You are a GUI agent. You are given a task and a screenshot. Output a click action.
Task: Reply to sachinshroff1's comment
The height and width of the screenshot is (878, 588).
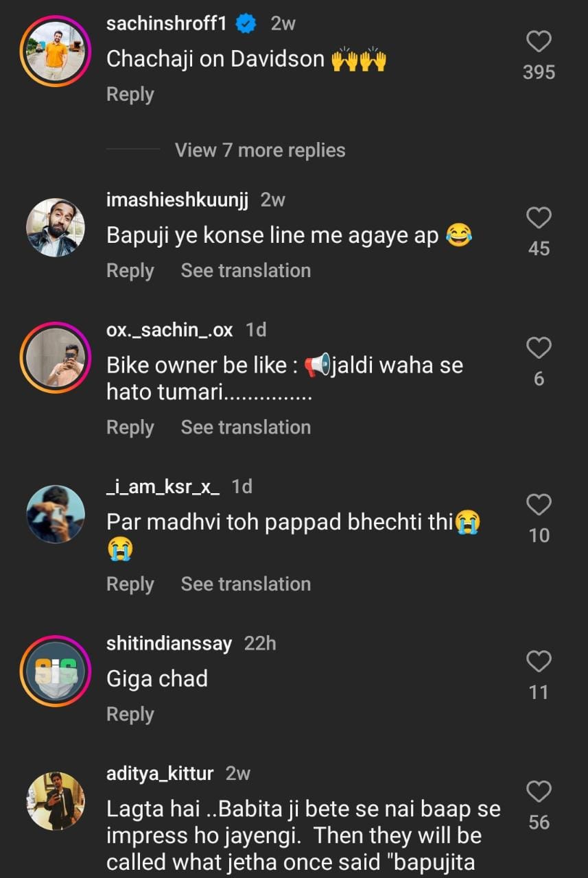tap(130, 94)
